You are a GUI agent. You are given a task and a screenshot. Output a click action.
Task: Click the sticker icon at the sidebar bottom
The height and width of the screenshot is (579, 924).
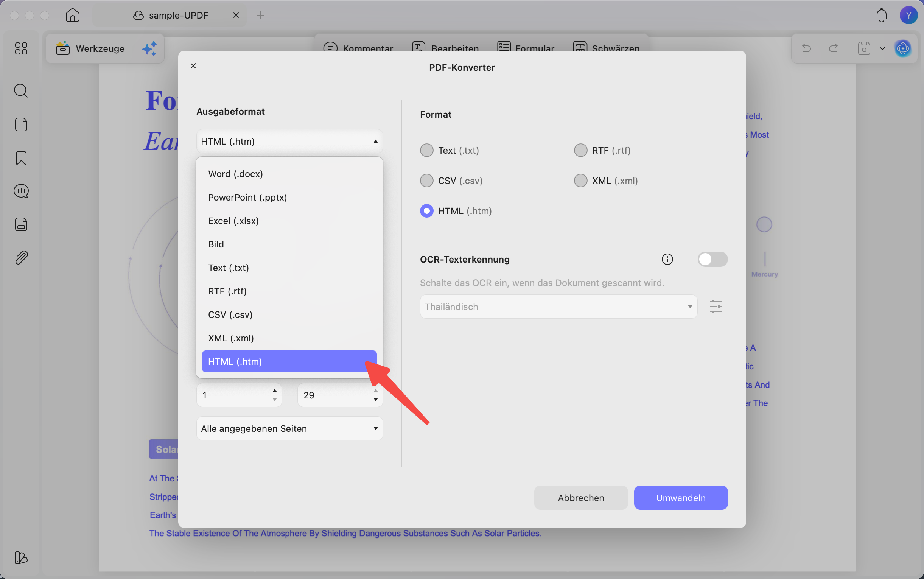coord(21,558)
